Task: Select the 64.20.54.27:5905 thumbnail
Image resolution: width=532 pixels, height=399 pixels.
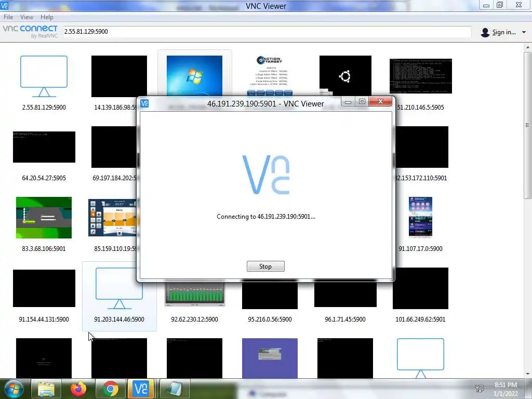Action: point(44,147)
